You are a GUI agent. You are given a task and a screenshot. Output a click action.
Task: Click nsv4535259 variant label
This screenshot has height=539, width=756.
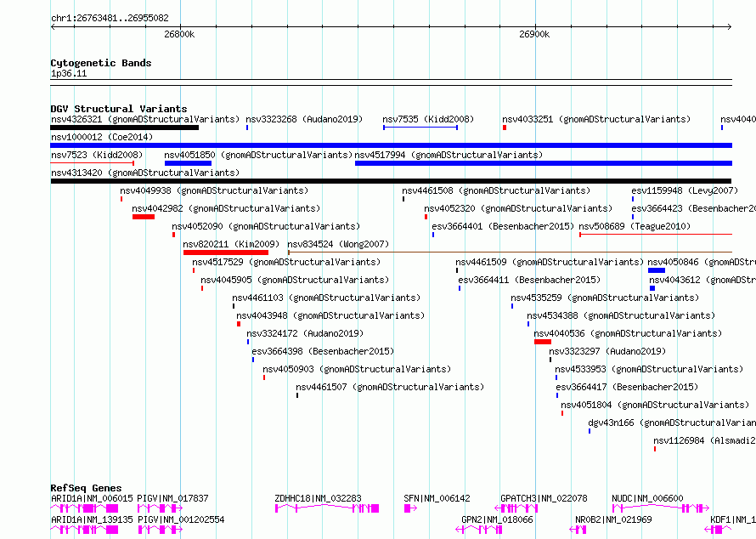pos(605,298)
